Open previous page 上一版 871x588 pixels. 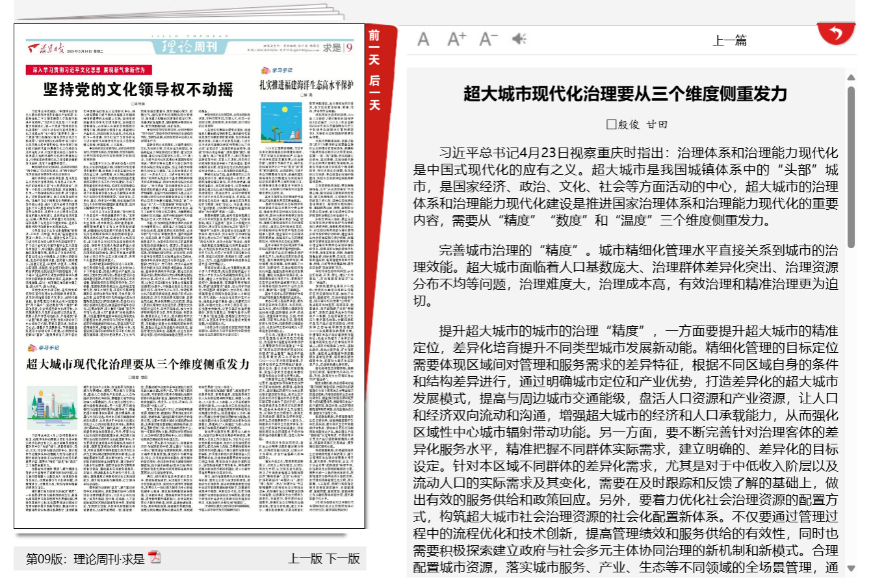(305, 558)
